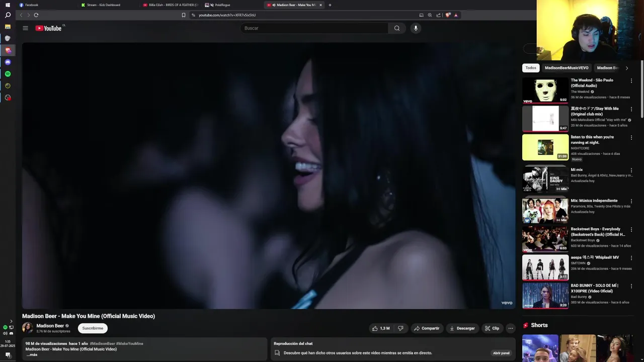
Task: Dislike the video with thumbs down
Action: (x=400, y=328)
